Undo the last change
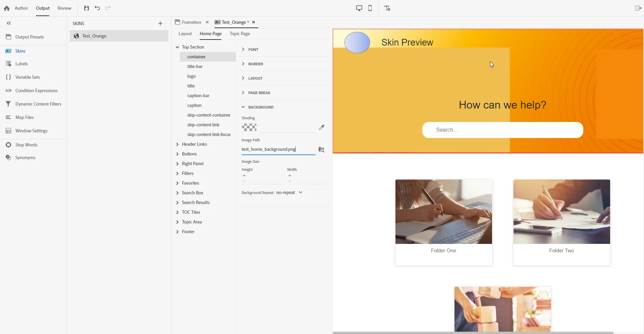The height and width of the screenshot is (334, 644). [x=97, y=8]
